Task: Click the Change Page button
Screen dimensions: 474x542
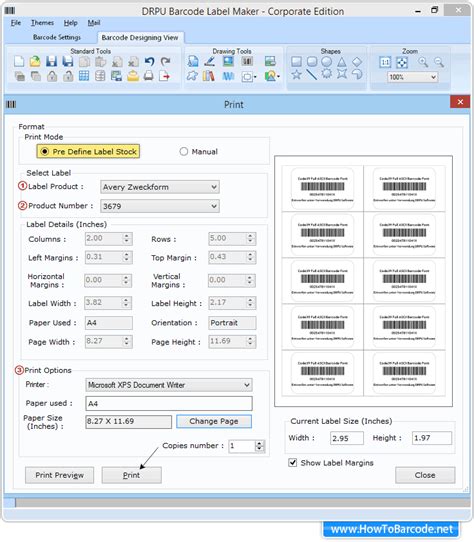Action: tap(214, 421)
